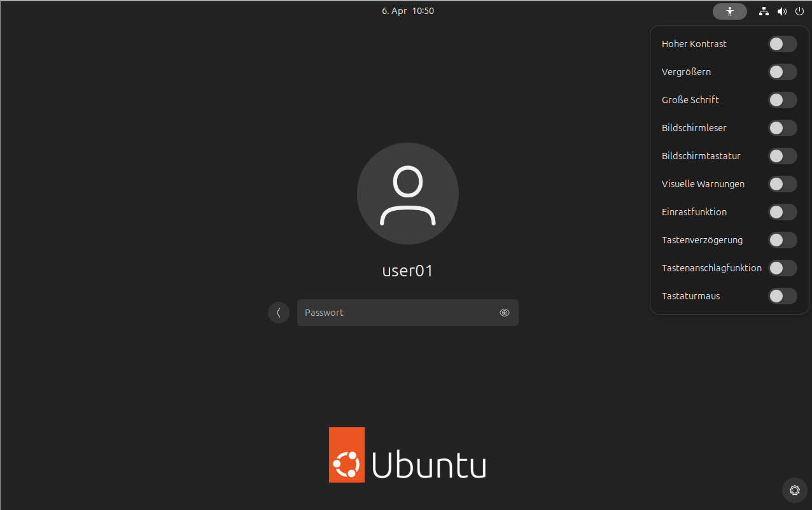Open session options gear at bottom right
This screenshot has height=510, width=812.
pyautogui.click(x=794, y=490)
